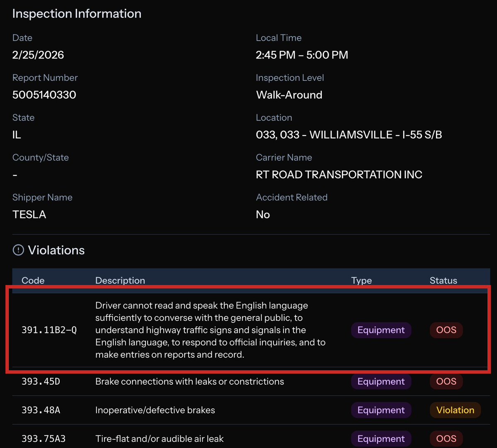The height and width of the screenshot is (448, 497).
Task: Select the Inspection Information heading
Action: click(77, 14)
